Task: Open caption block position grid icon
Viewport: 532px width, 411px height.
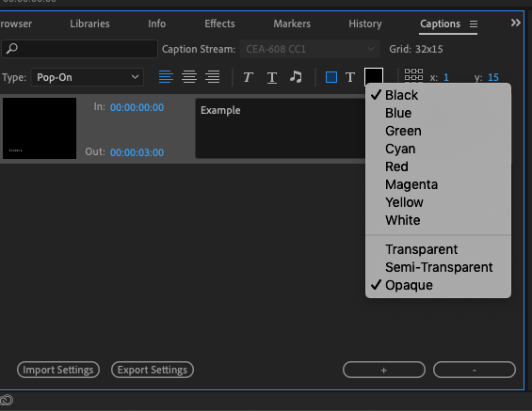Action: click(413, 76)
